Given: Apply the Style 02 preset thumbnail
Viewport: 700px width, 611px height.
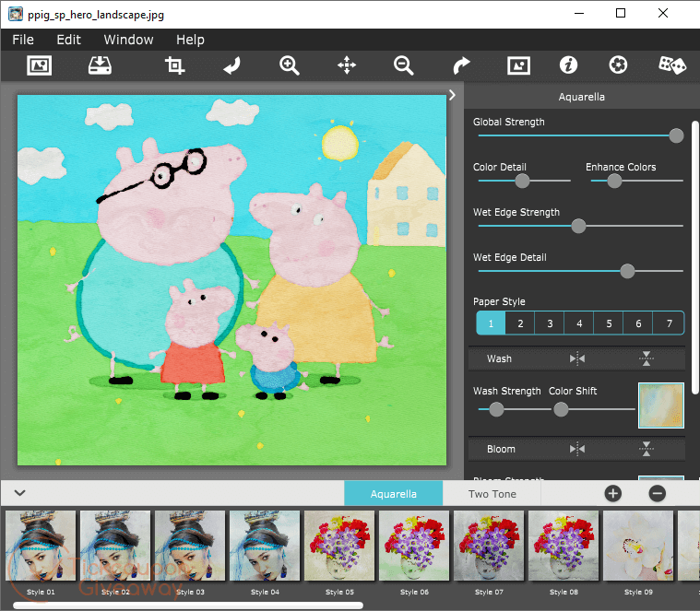Looking at the screenshot, I should point(115,546).
